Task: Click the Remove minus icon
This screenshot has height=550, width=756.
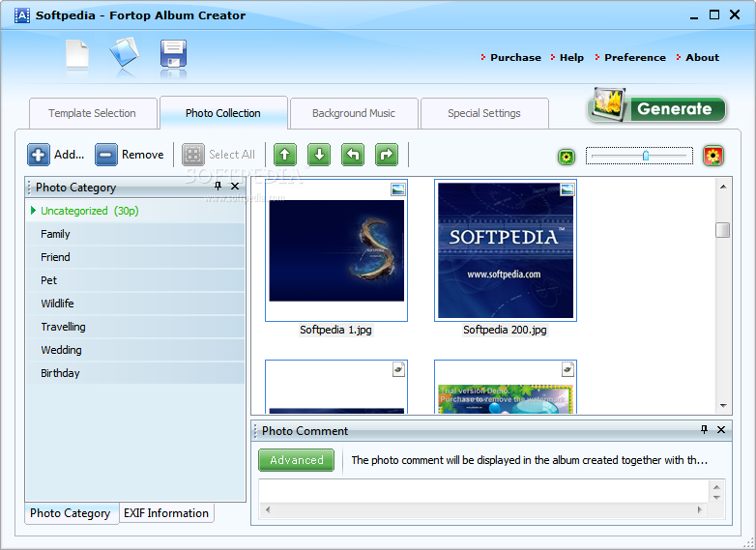Action: click(x=106, y=155)
